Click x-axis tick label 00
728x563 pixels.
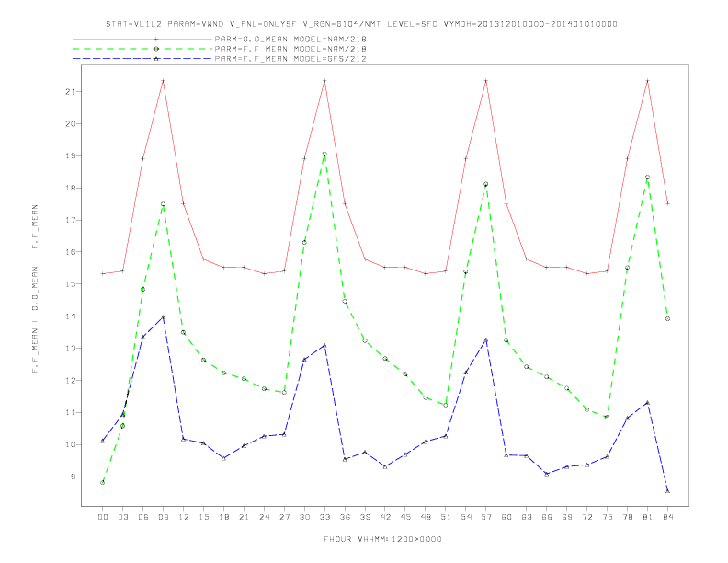click(103, 517)
